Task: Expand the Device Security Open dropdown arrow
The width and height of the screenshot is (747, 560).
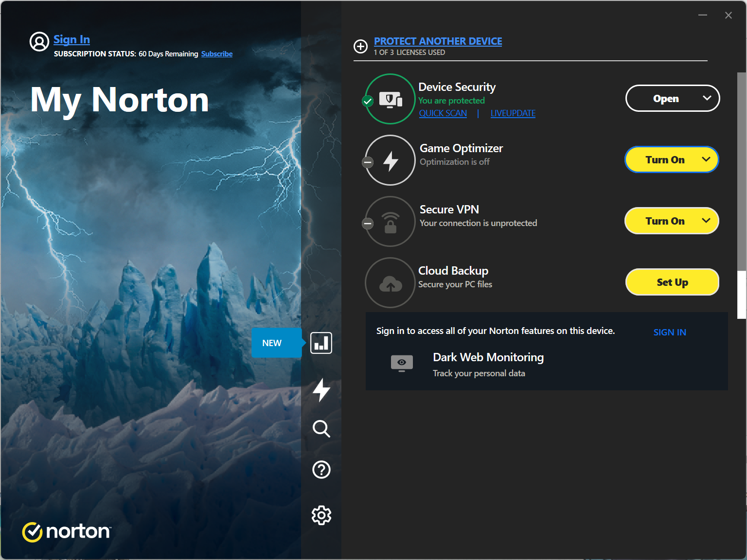Action: [x=707, y=98]
